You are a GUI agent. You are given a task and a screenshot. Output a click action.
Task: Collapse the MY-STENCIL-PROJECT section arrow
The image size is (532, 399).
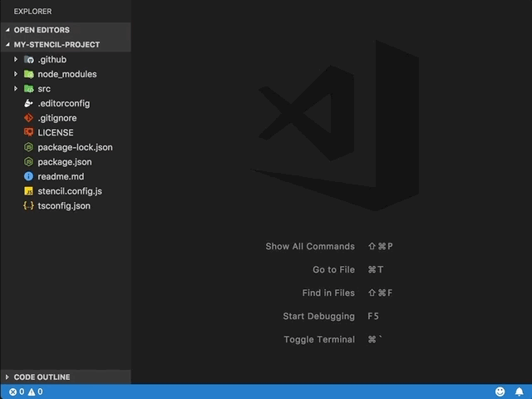point(7,44)
